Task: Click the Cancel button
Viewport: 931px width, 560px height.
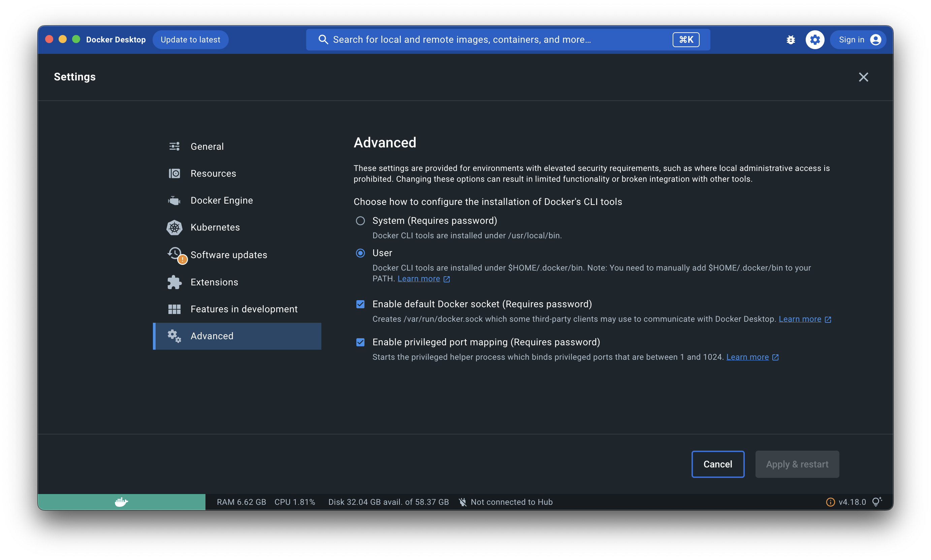Action: pyautogui.click(x=717, y=464)
